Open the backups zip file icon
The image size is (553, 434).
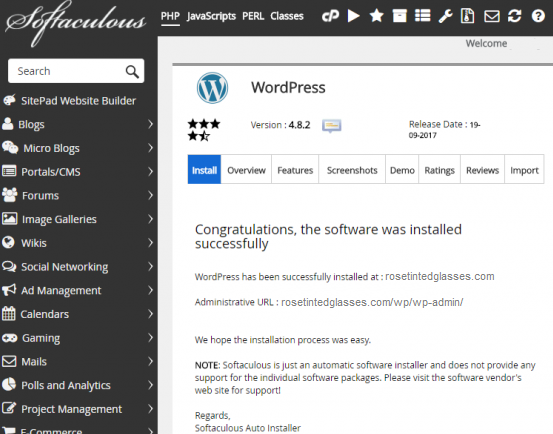point(468,16)
